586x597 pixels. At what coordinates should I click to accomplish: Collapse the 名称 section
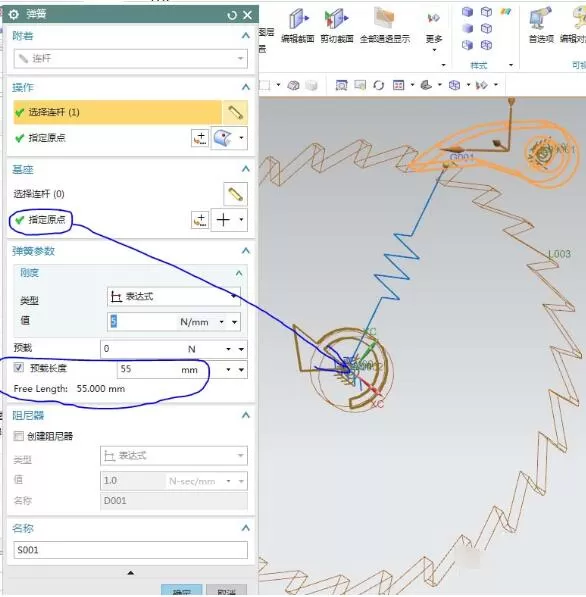point(246,528)
